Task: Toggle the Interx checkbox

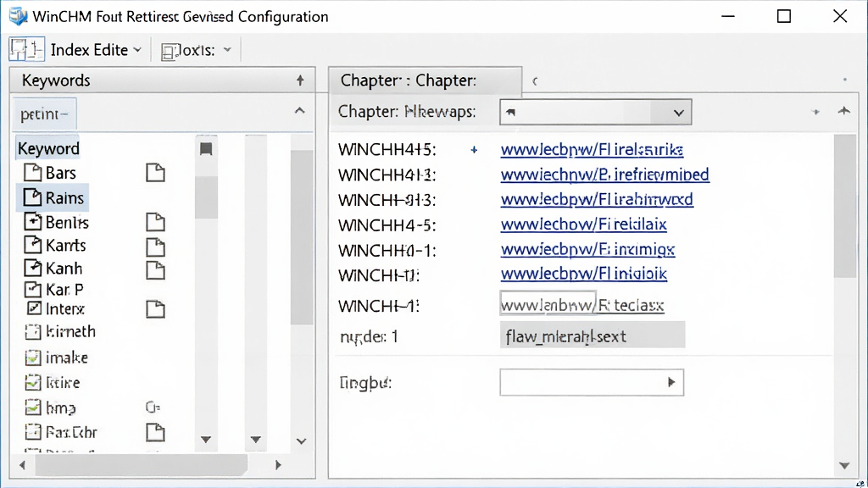Action: 34,308
